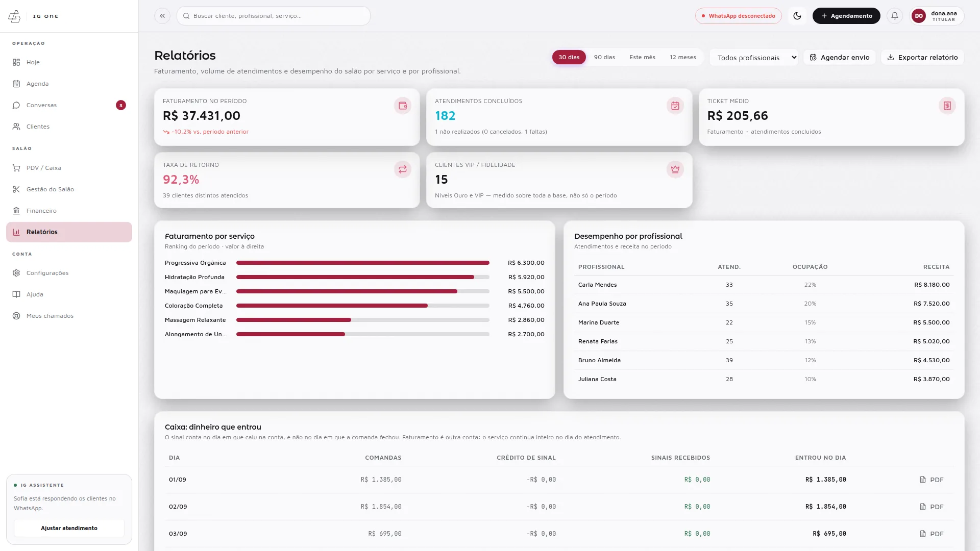Click the Marina Duarte table row
This screenshot has width=980, height=551.
coord(764,322)
